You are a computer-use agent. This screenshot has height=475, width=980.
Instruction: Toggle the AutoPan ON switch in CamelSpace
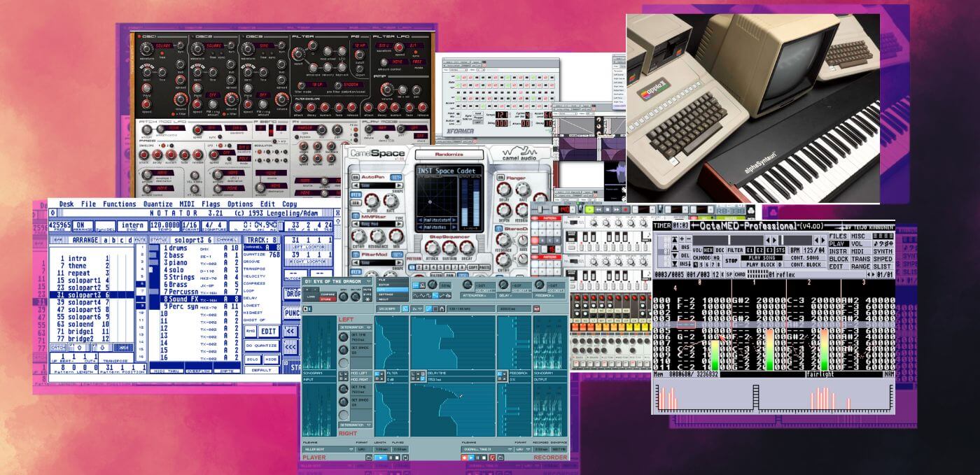(x=355, y=178)
